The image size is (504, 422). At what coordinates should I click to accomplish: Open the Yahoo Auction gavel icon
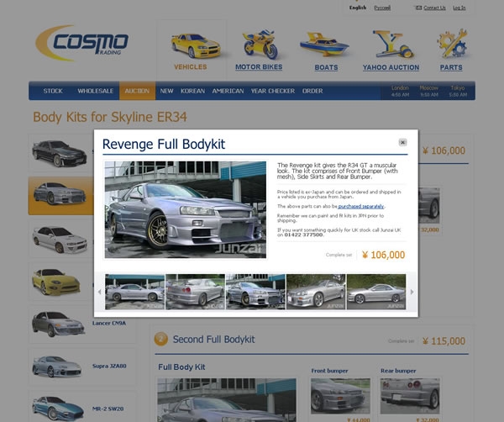click(393, 44)
